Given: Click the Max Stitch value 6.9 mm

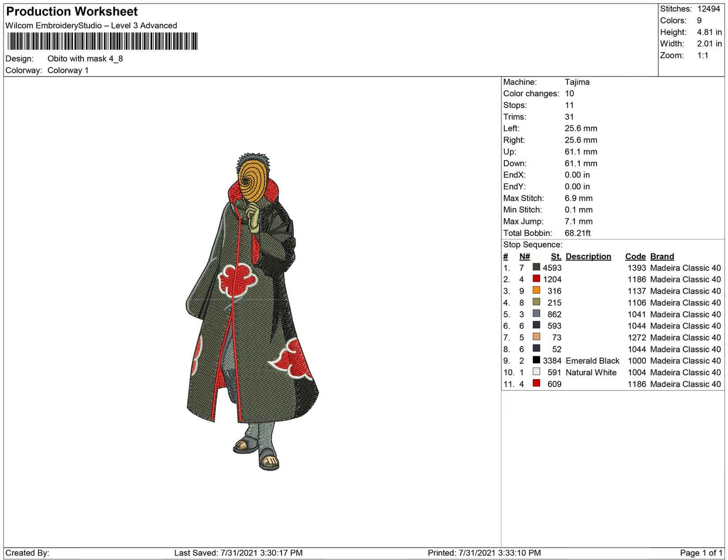Looking at the screenshot, I should 578,198.
